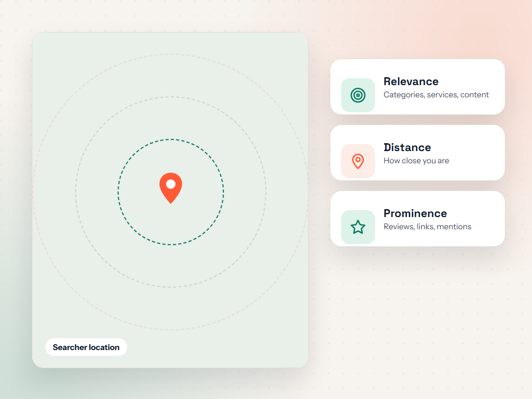Viewport: 532px width, 399px height.
Task: Click the Relevance target icon
Action: tap(358, 95)
